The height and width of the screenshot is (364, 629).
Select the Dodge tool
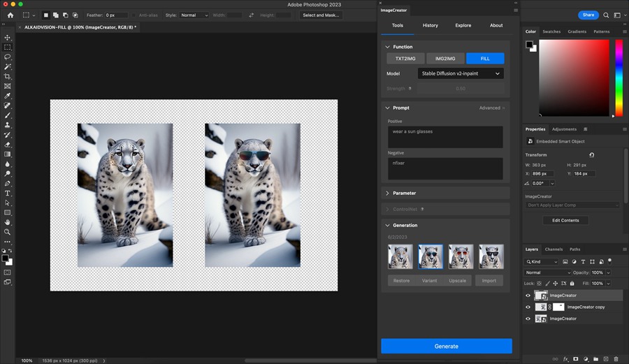[7, 173]
